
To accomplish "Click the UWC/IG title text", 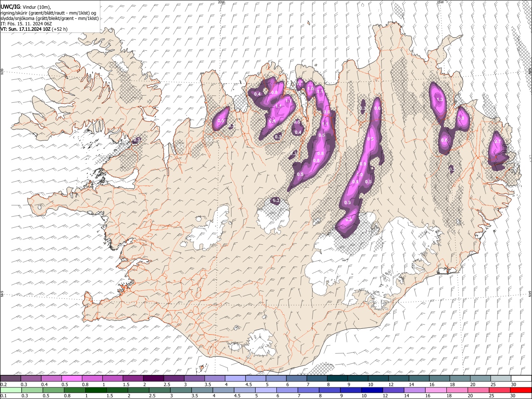I will (x=10, y=7).
